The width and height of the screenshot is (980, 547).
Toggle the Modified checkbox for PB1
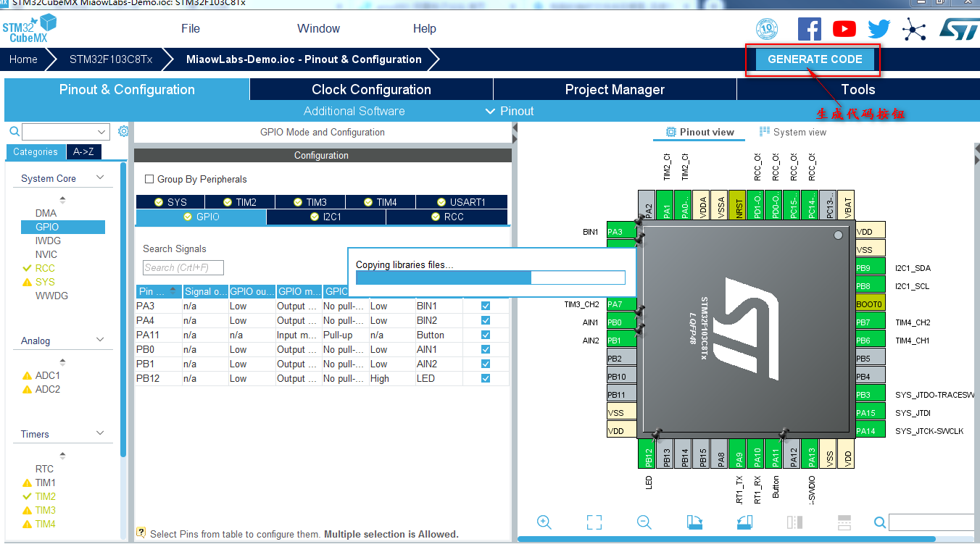(486, 364)
